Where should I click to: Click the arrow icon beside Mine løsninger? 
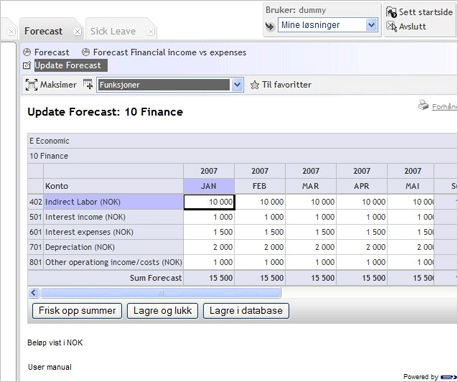tap(270, 26)
